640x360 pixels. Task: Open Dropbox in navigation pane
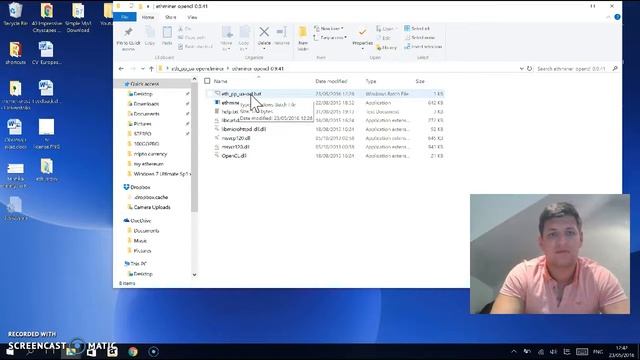(x=140, y=187)
